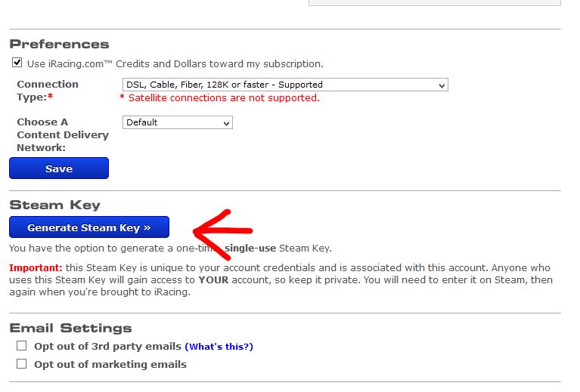Image resolution: width=580 pixels, height=392 pixels.
Task: Click the Generate Steam Key button
Action: pyautogui.click(x=88, y=227)
